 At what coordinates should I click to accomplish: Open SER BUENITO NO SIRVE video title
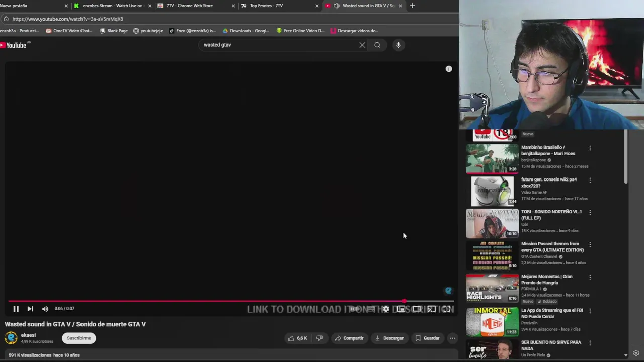click(x=551, y=345)
